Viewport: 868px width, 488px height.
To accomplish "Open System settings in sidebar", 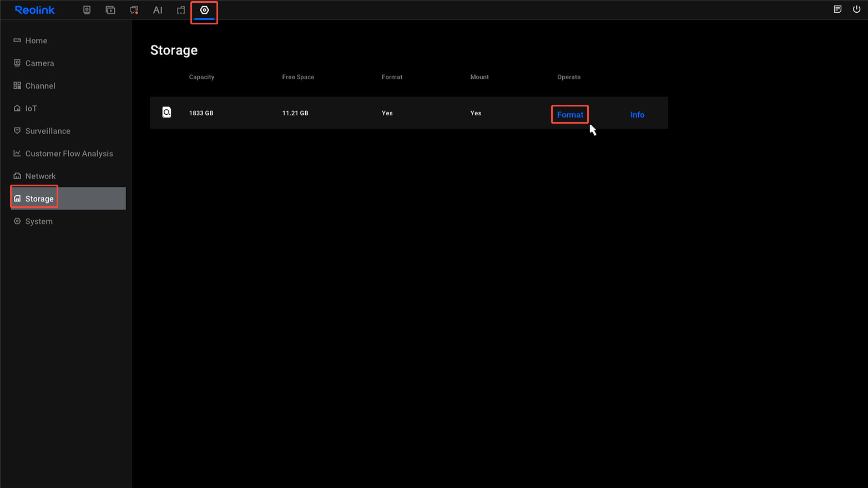I will pos(39,221).
